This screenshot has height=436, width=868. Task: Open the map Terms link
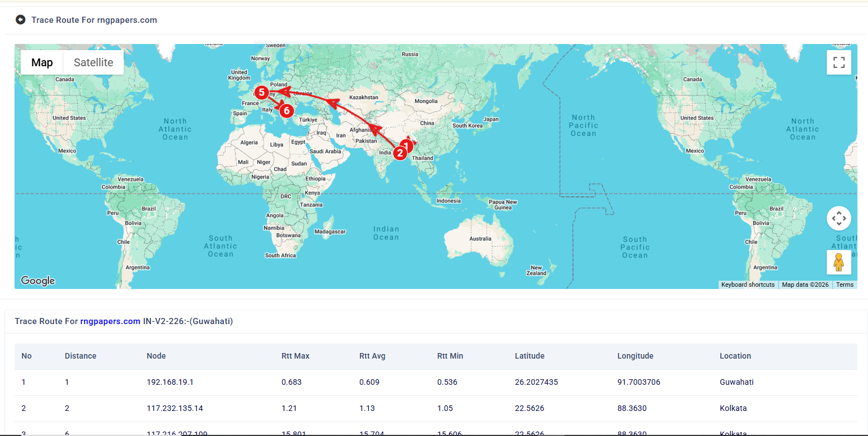click(845, 285)
